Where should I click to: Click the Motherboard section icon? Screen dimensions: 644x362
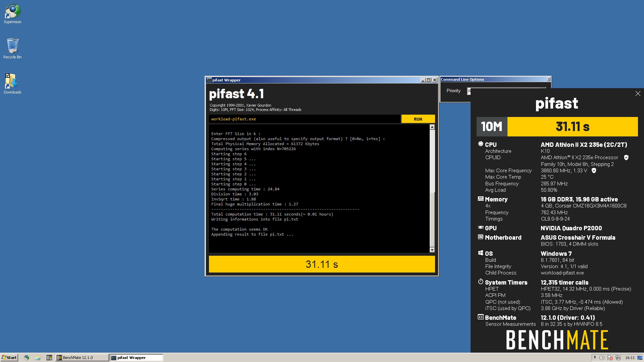pos(481,237)
